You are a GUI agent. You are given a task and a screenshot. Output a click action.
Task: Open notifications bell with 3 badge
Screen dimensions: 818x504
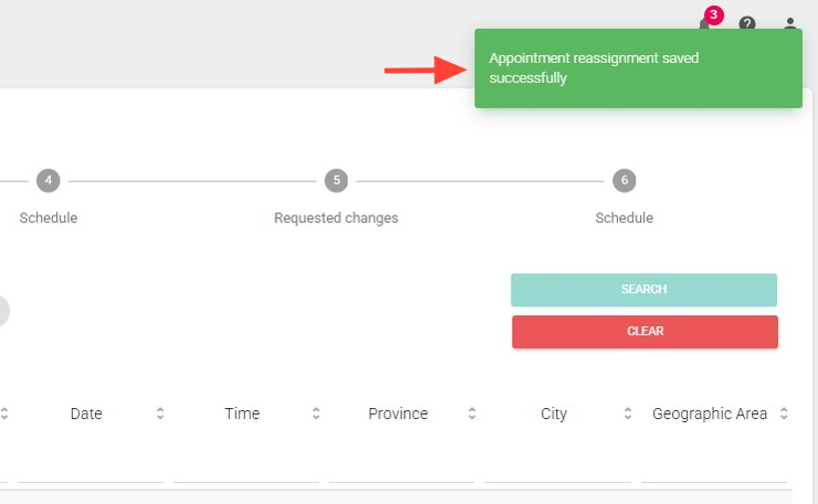(x=705, y=23)
